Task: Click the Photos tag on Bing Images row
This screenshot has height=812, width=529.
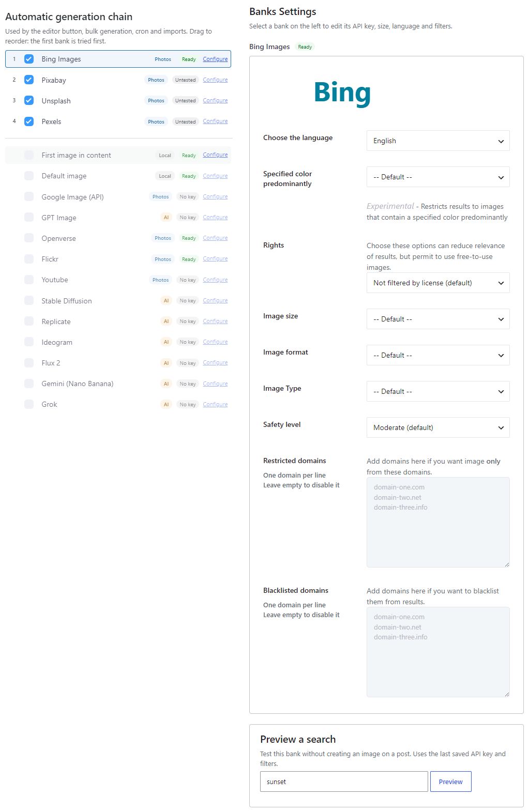Action: [163, 59]
